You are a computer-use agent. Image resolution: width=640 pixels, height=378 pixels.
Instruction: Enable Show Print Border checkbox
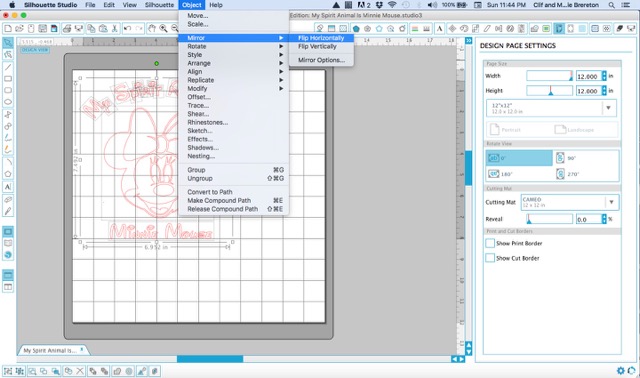coord(490,243)
